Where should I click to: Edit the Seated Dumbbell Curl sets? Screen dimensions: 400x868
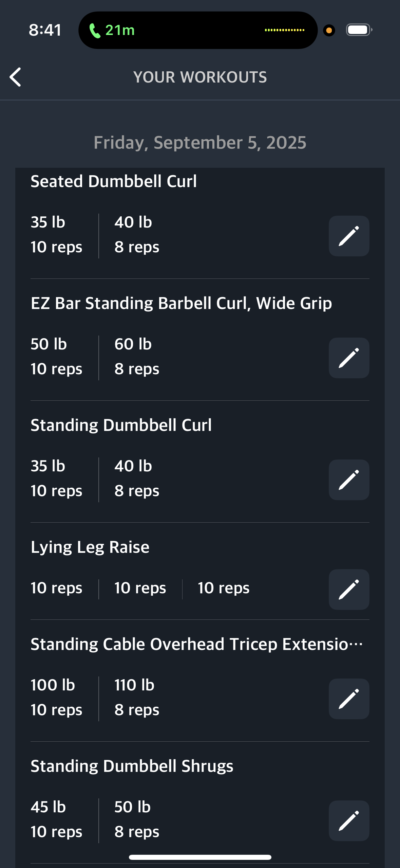[349, 236]
